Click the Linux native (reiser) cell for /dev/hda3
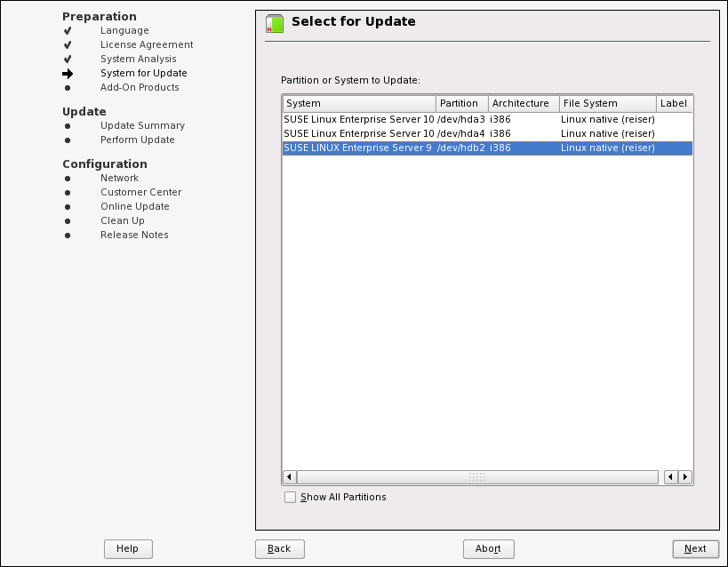This screenshot has width=728, height=567. click(x=608, y=119)
